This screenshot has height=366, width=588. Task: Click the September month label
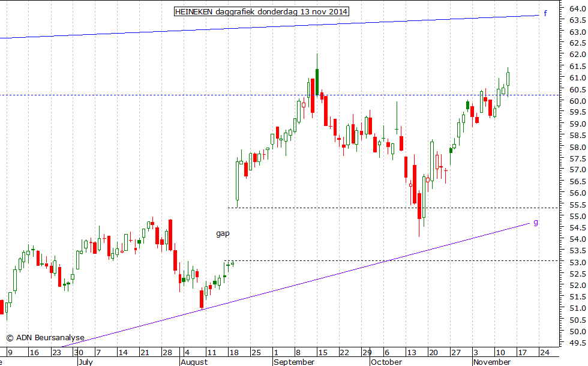point(294,362)
